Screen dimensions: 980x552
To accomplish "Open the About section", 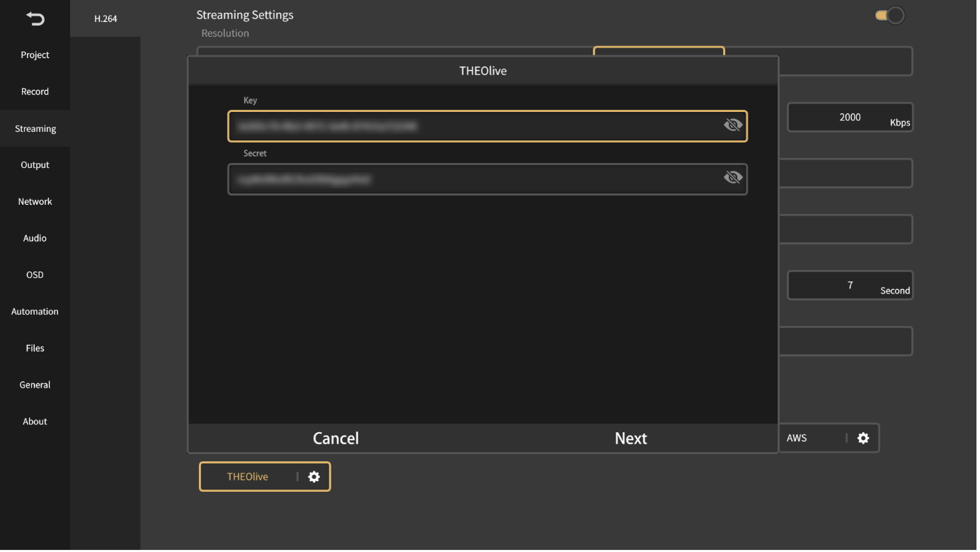I will (35, 422).
